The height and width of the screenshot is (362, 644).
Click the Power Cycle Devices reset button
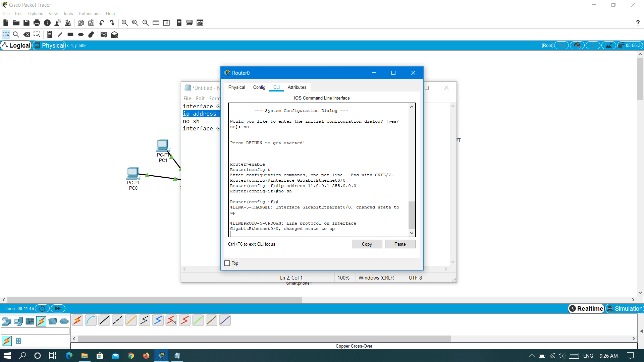tap(42, 308)
